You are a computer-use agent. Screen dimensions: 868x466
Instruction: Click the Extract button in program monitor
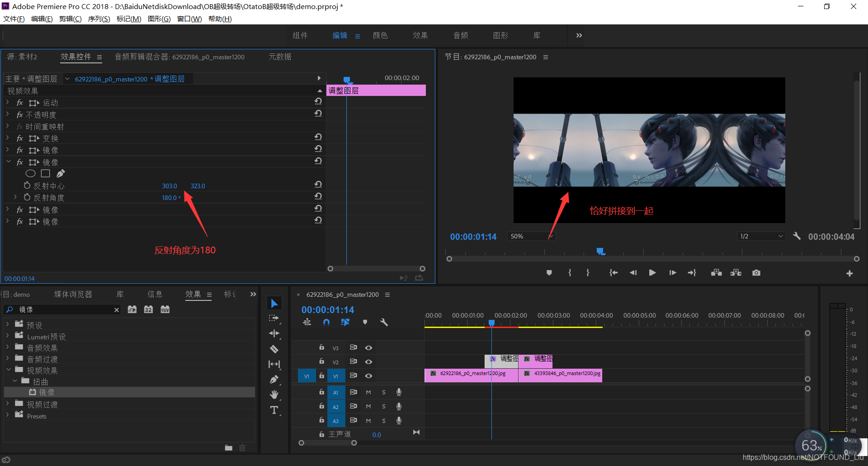click(736, 273)
